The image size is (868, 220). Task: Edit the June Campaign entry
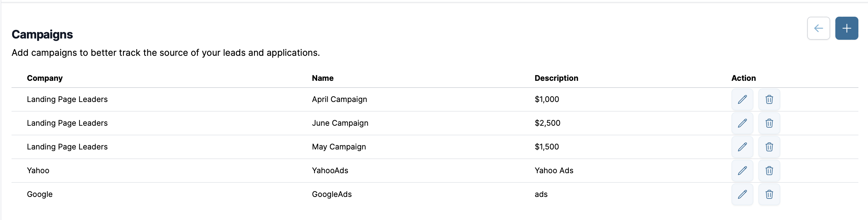742,123
